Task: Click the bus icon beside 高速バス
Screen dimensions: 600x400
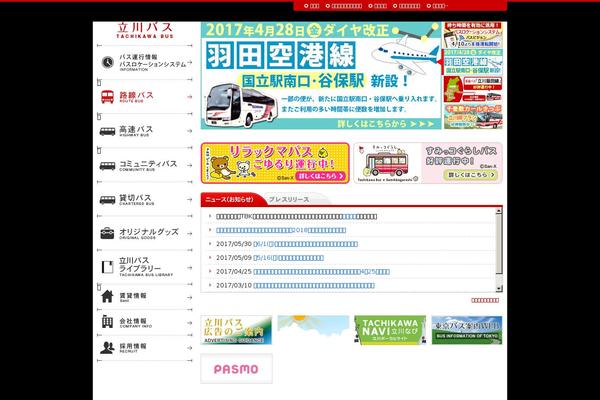Action: click(x=108, y=131)
